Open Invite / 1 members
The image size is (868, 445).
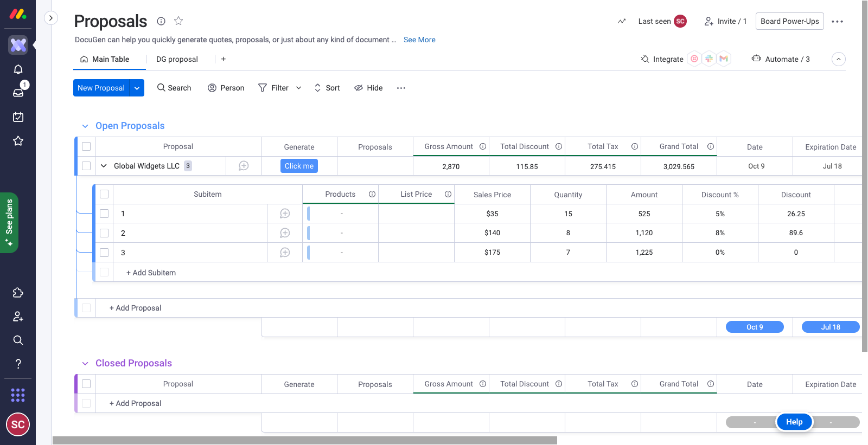(726, 21)
